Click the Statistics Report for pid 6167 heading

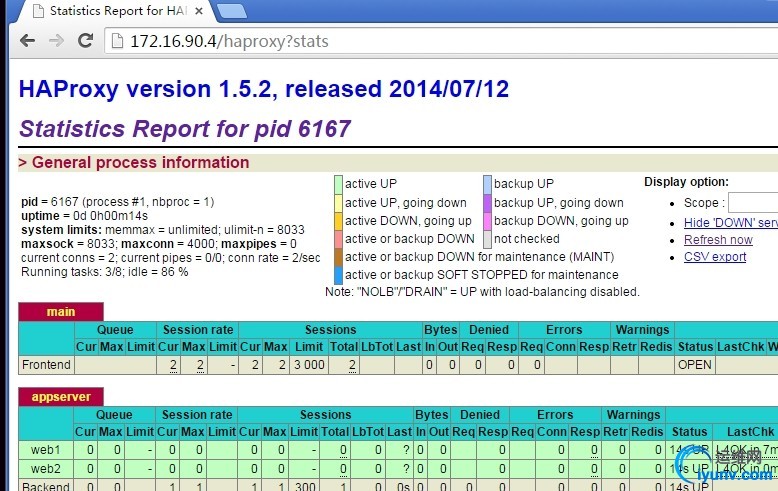coord(185,129)
